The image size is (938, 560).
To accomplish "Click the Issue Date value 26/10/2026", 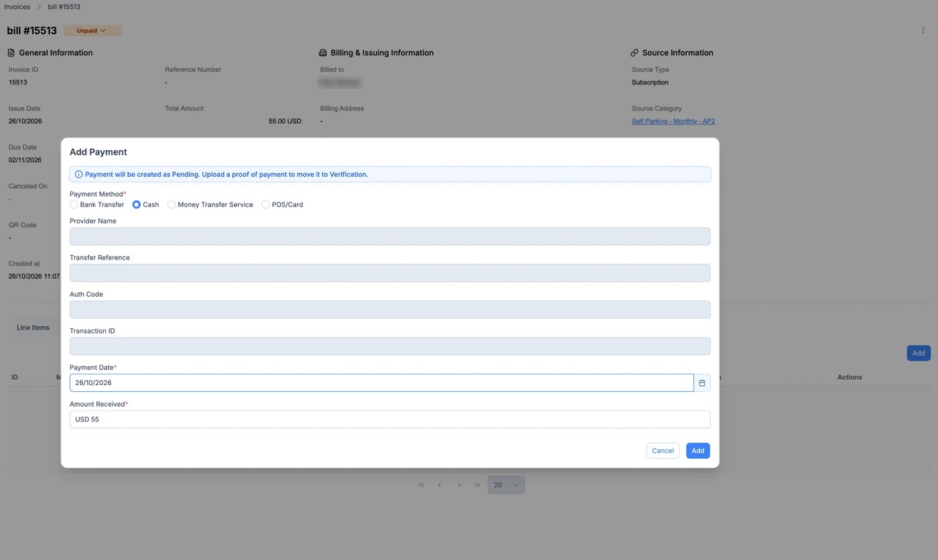I will pos(25,121).
